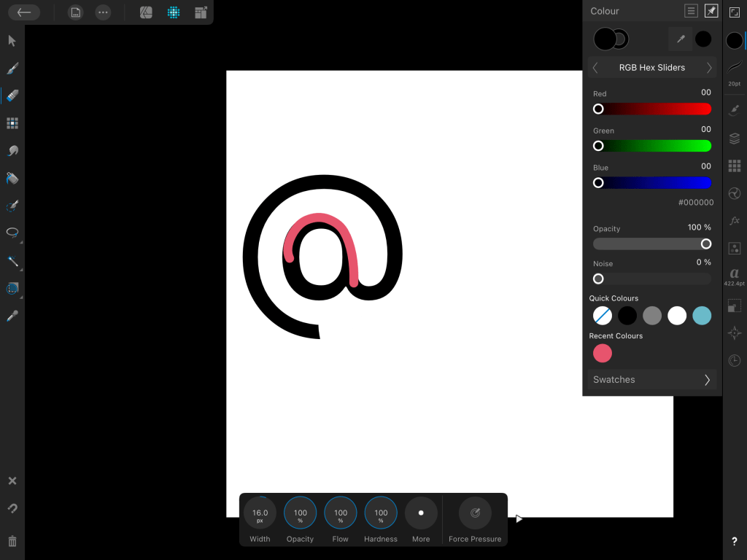Image resolution: width=747 pixels, height=560 pixels.
Task: Open the Layer FX studio
Action: pos(735,221)
